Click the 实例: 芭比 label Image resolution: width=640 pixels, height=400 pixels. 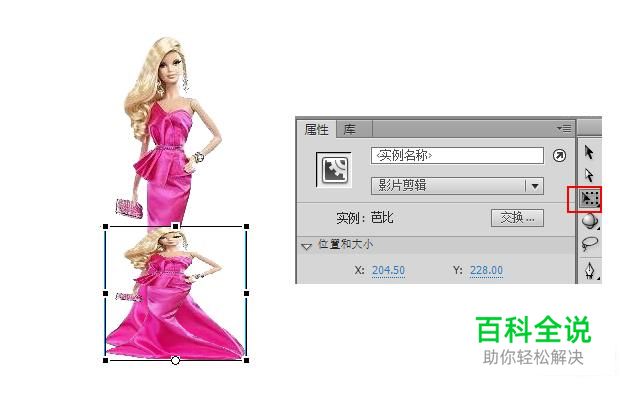(x=364, y=218)
